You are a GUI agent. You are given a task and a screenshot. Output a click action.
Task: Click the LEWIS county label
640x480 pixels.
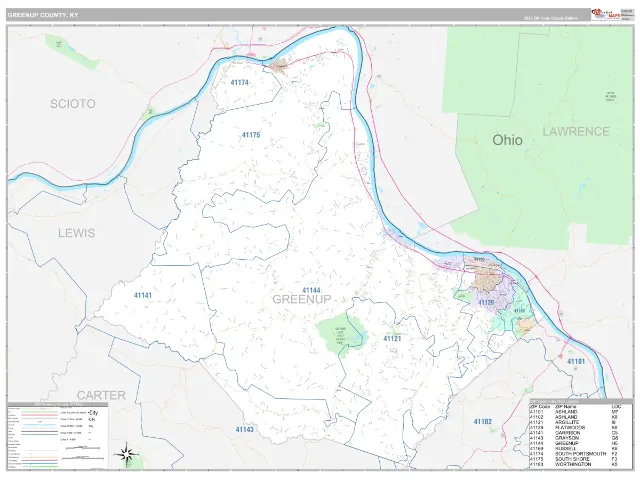(x=76, y=233)
